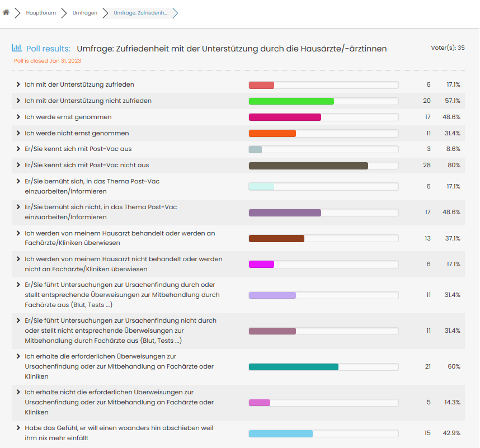This screenshot has width=480, height=448.
Task: Click the poll results bar chart icon
Action: 17,48
